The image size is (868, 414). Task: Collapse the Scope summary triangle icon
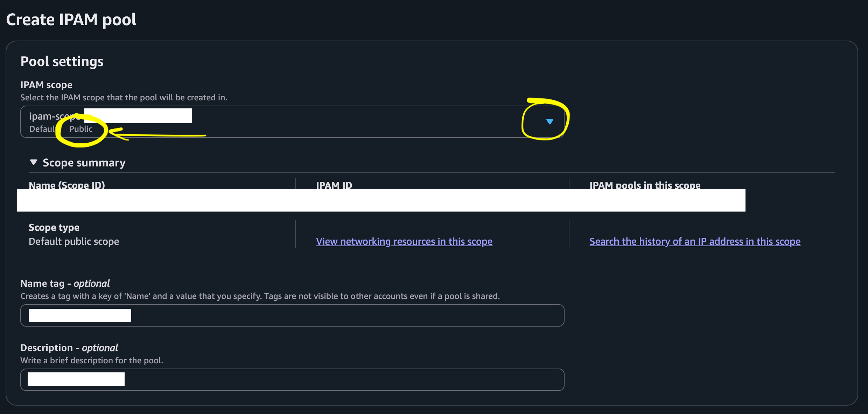pyautogui.click(x=34, y=163)
